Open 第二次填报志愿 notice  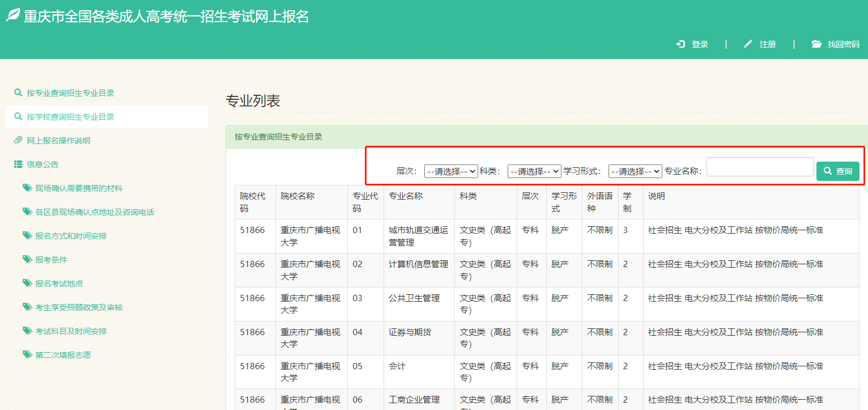[x=63, y=355]
